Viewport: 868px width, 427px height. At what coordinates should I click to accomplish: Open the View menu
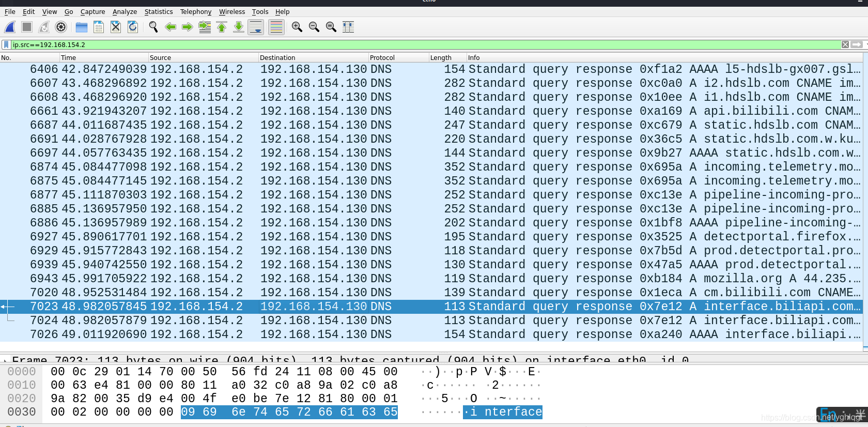(50, 11)
